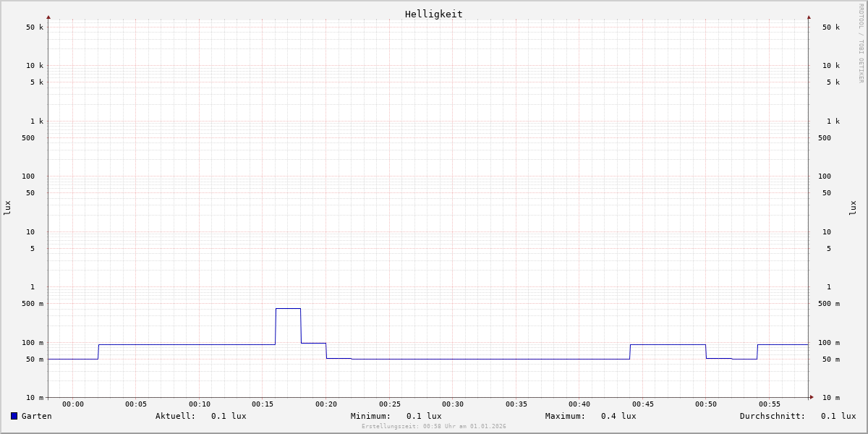Image resolution: width=868 pixels, height=434 pixels.
Task: Click "10 k" on the right axis
Action: 831,66
